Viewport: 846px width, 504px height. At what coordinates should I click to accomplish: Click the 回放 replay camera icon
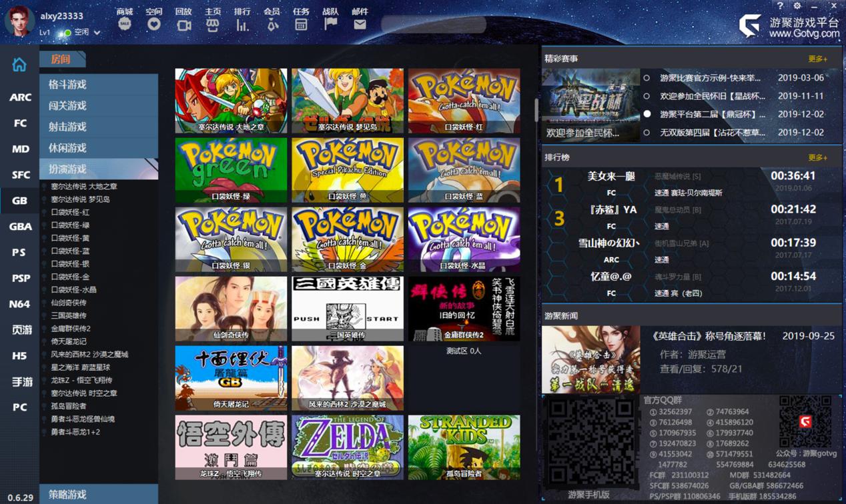pos(183,25)
